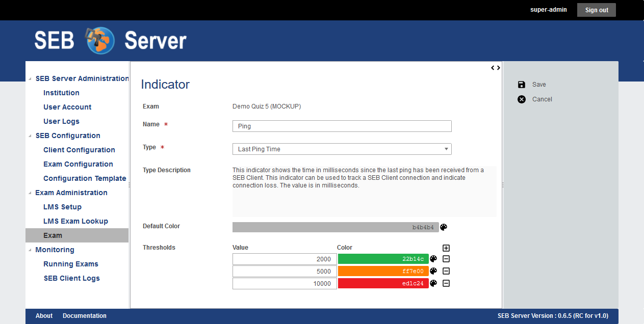Collapse the Exam Administration tree section

pos(30,193)
